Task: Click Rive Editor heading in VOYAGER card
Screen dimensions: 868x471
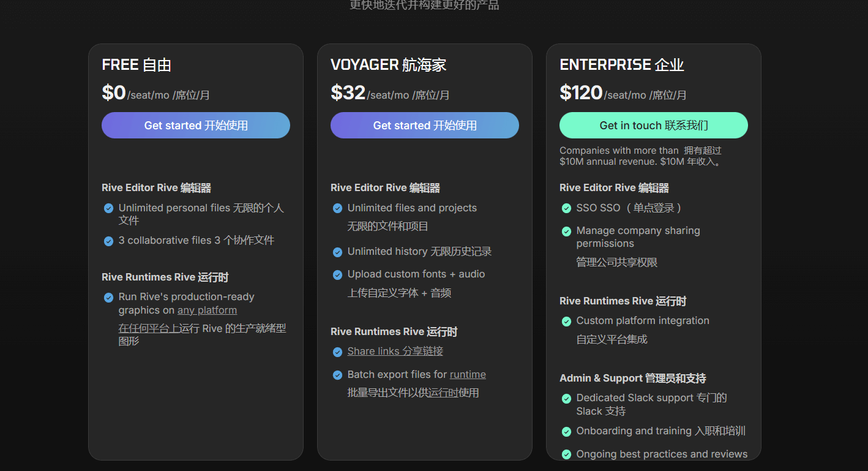Action: pyautogui.click(x=385, y=188)
